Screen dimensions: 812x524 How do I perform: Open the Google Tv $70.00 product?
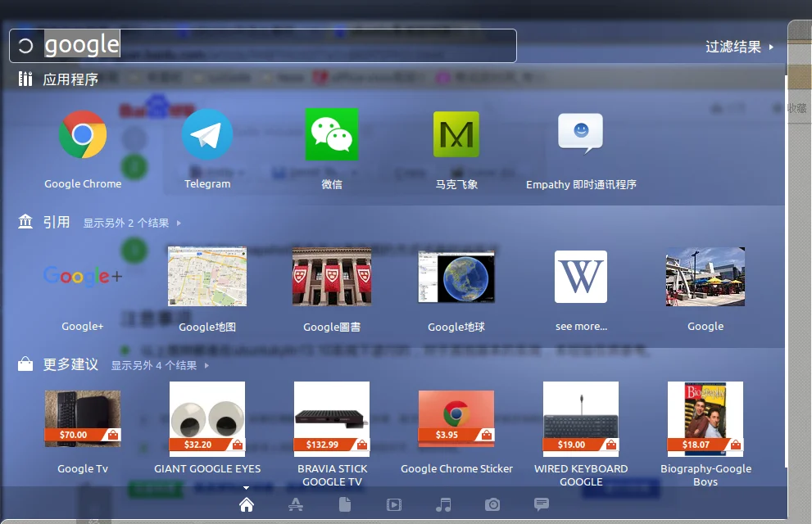coord(83,418)
